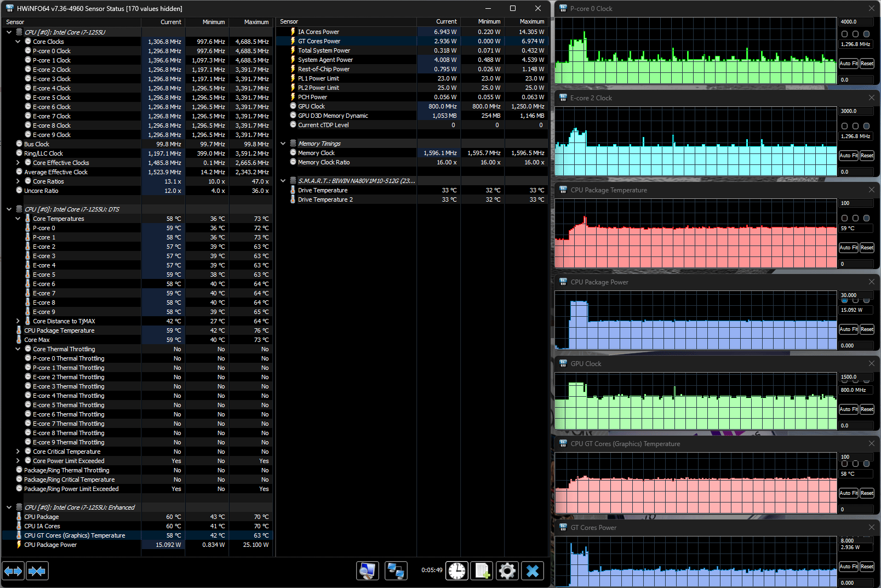Screen dimensions: 881x588
Task: Click the two networked computers icon
Action: point(396,571)
